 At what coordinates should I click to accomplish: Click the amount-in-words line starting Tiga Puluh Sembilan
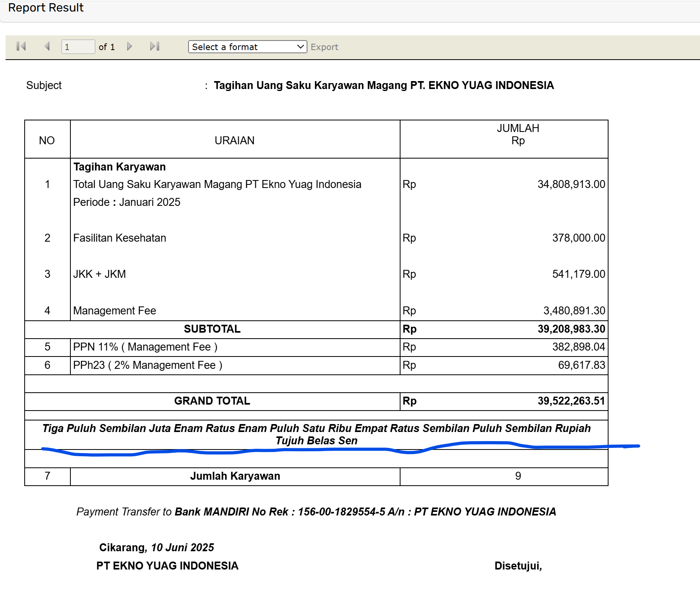[x=316, y=428]
